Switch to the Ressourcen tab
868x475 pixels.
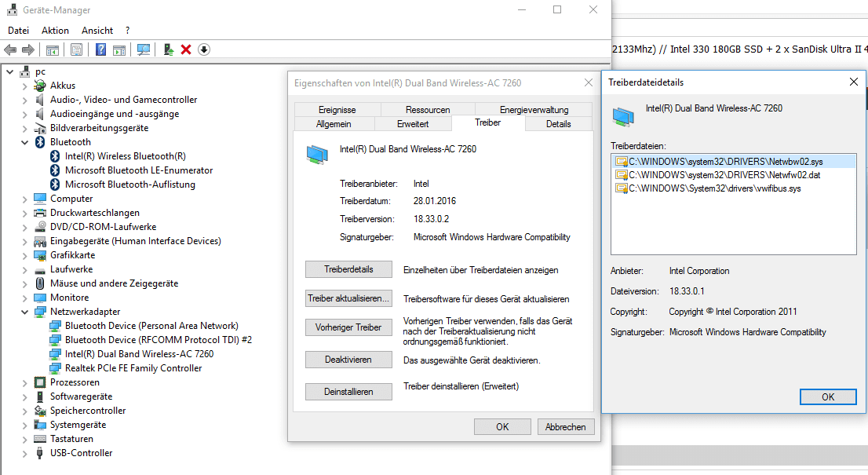coord(428,110)
